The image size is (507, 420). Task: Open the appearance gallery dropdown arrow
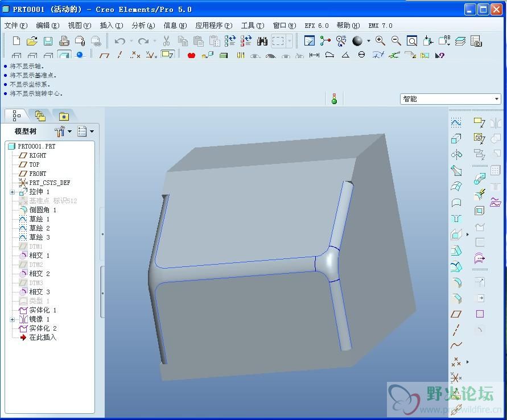(369, 41)
